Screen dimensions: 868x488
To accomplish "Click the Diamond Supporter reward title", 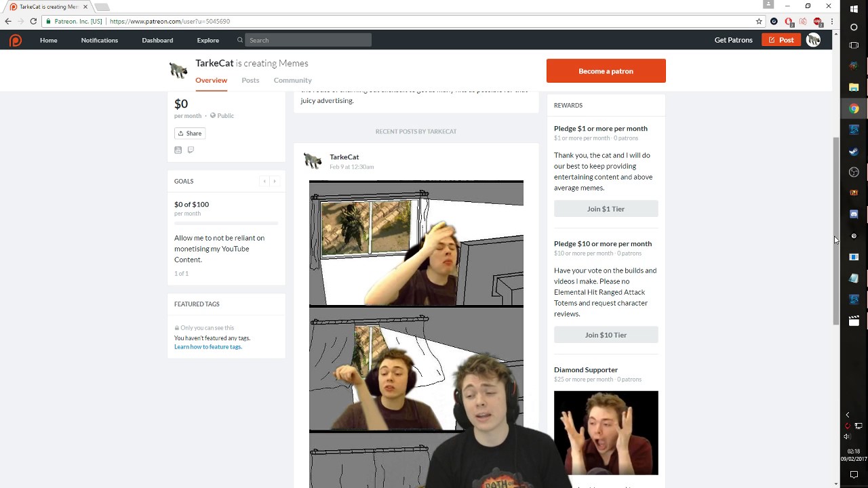I will (x=586, y=369).
